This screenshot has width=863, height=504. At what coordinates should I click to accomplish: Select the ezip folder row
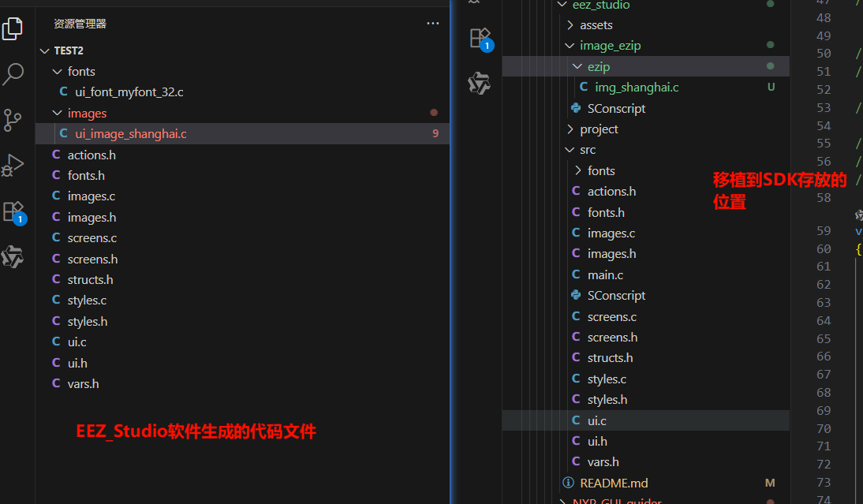point(599,67)
